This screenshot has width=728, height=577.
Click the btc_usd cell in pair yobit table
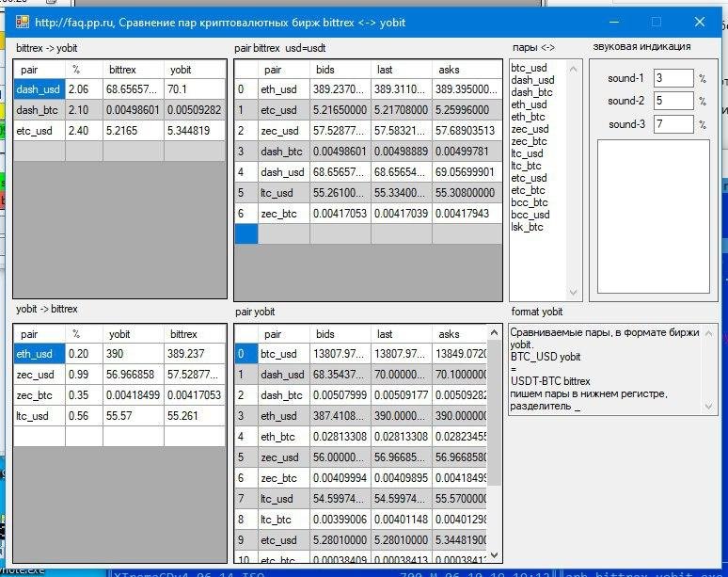tap(284, 354)
